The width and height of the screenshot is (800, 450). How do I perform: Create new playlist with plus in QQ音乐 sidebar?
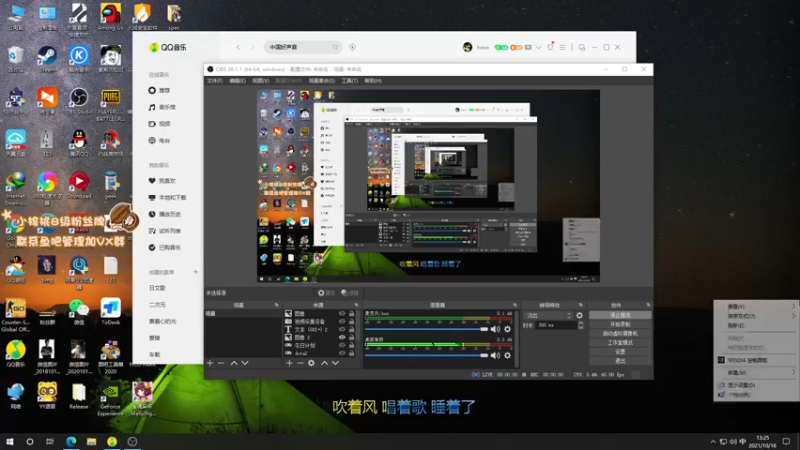[x=195, y=272]
